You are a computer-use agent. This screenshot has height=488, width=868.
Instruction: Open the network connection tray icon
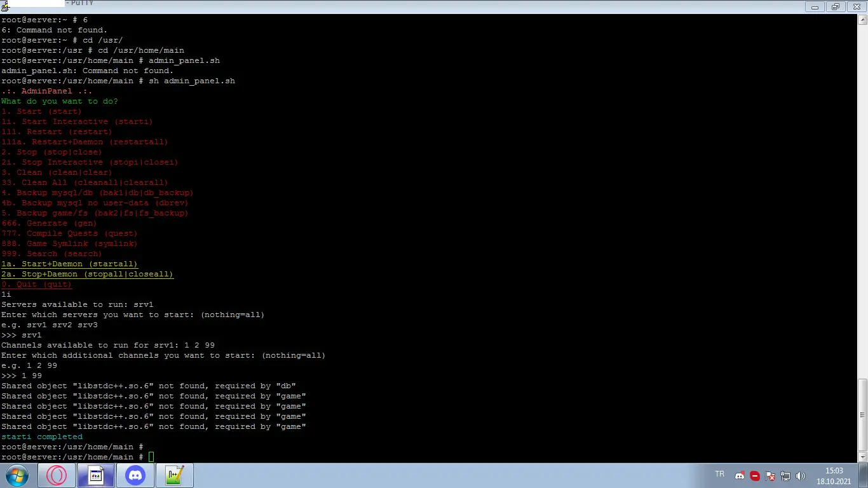click(785, 476)
